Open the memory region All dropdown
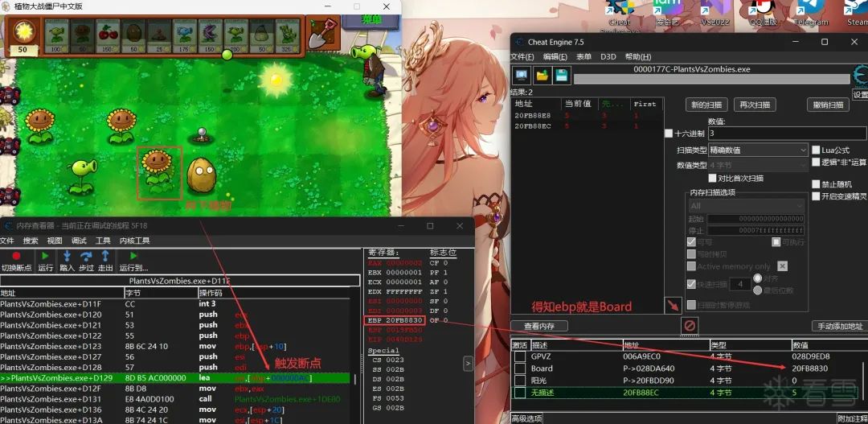 pyautogui.click(x=746, y=206)
